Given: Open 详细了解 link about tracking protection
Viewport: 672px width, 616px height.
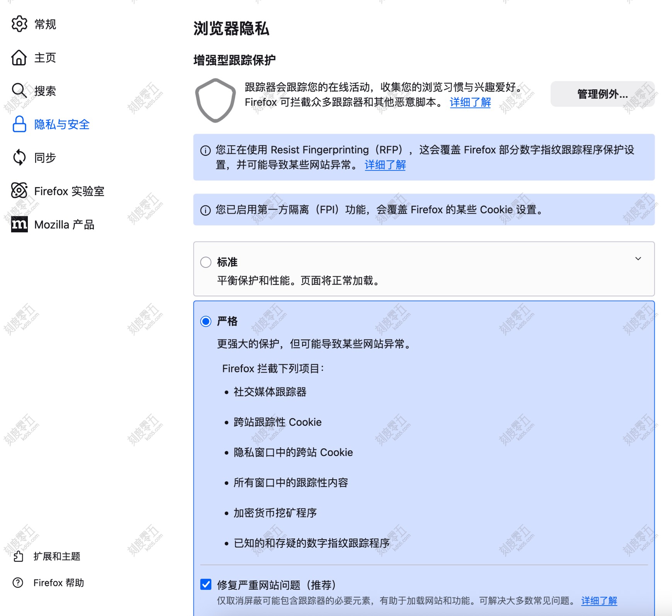Looking at the screenshot, I should coord(470,102).
